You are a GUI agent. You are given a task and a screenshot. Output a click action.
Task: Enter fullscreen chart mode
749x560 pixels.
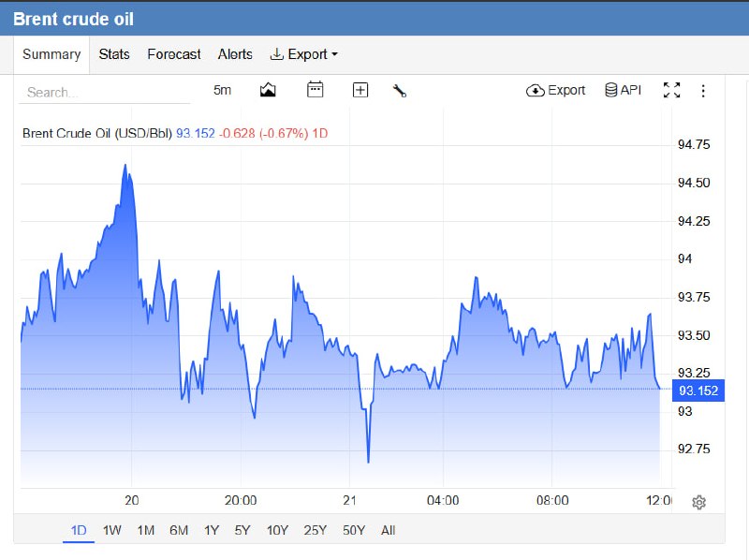pyautogui.click(x=671, y=90)
